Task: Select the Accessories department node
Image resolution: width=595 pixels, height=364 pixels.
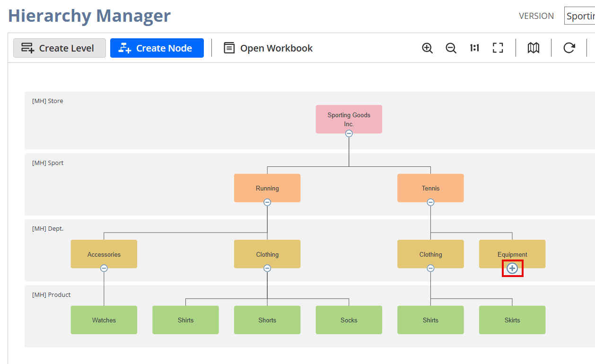Action: (x=104, y=254)
